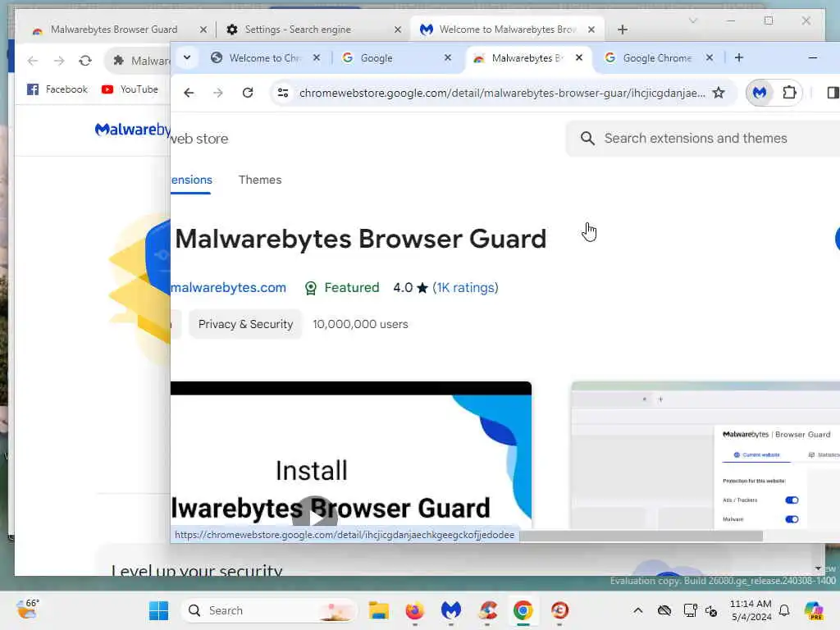This screenshot has width=840, height=630.
Task: Close the Google tab in Chrome
Action: point(448,58)
